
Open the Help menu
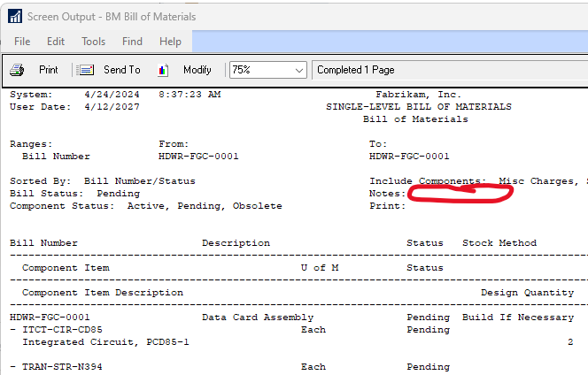click(x=170, y=42)
